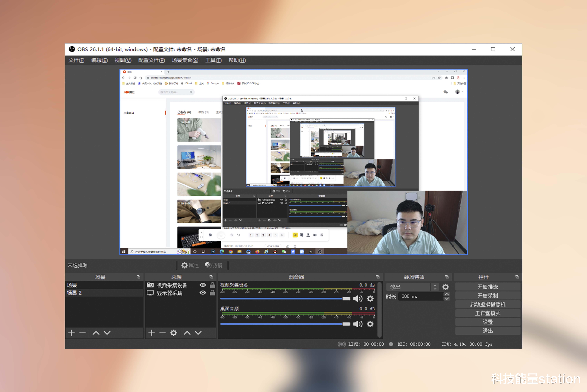The image size is (587, 392).
Task: Lock the 显示器采集 source
Action: 212,293
